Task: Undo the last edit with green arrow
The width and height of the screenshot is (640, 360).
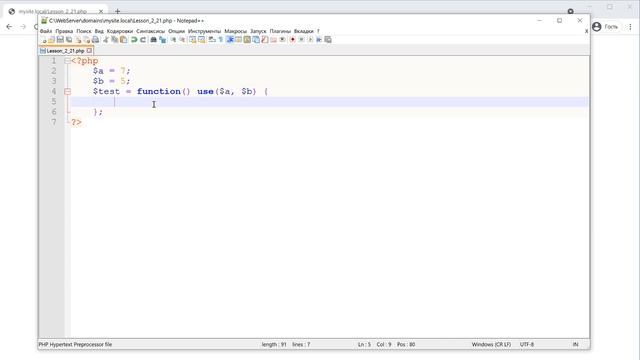Action: (134, 40)
